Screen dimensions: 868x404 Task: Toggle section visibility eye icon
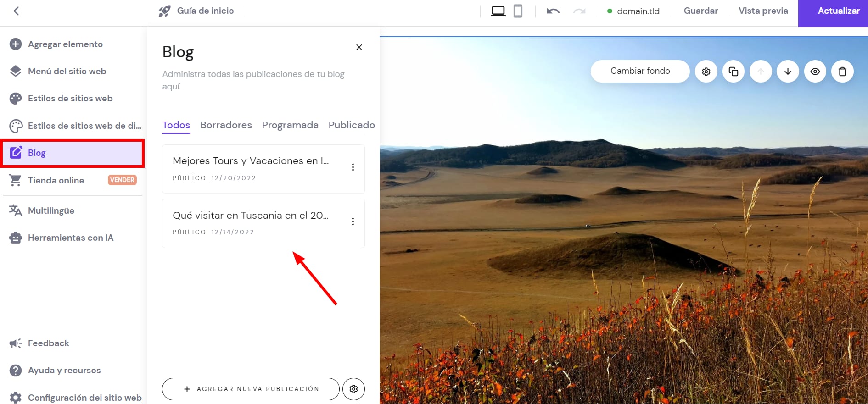coord(815,72)
